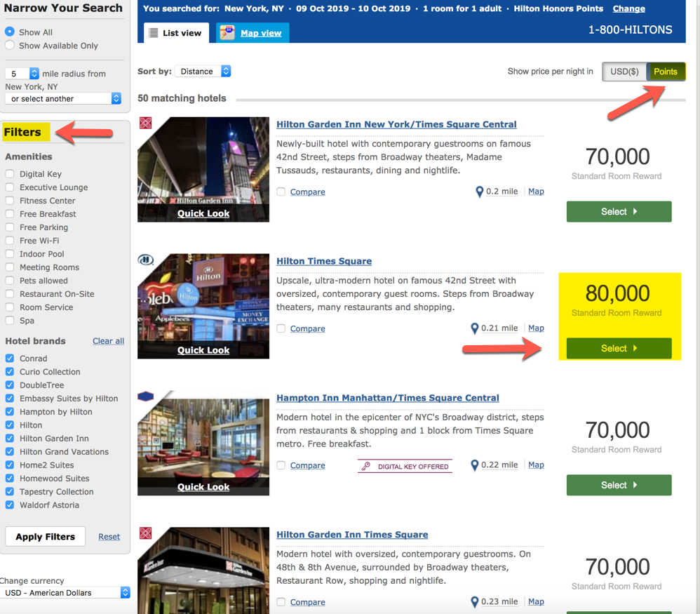Image resolution: width=700 pixels, height=614 pixels.
Task: Click Quick Look on Hilton Times Square photo
Action: (203, 350)
